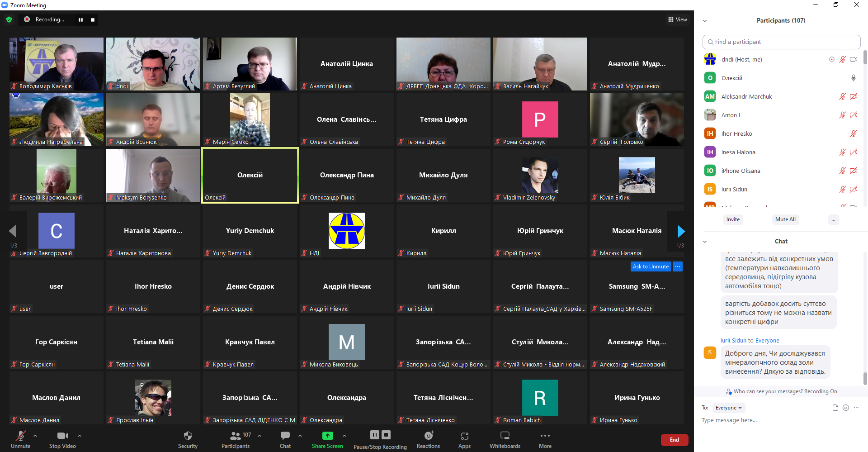
Task: Open the Chat icon in bottom toolbar
Action: pyautogui.click(x=285, y=436)
